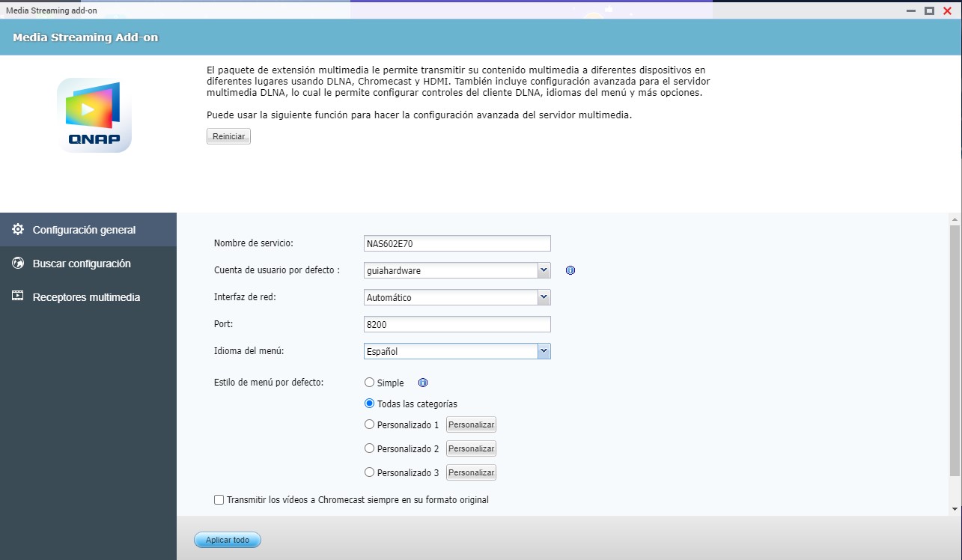Screen dimensions: 962x560
Task: Select Personalizado 1 radio button
Action: pos(369,424)
